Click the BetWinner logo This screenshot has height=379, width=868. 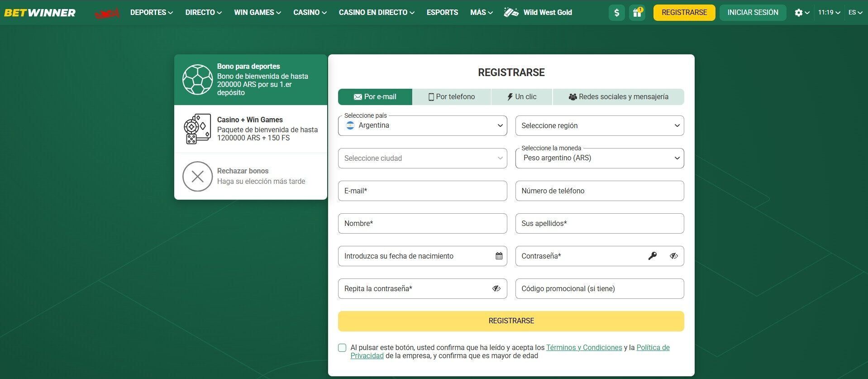[x=40, y=13]
